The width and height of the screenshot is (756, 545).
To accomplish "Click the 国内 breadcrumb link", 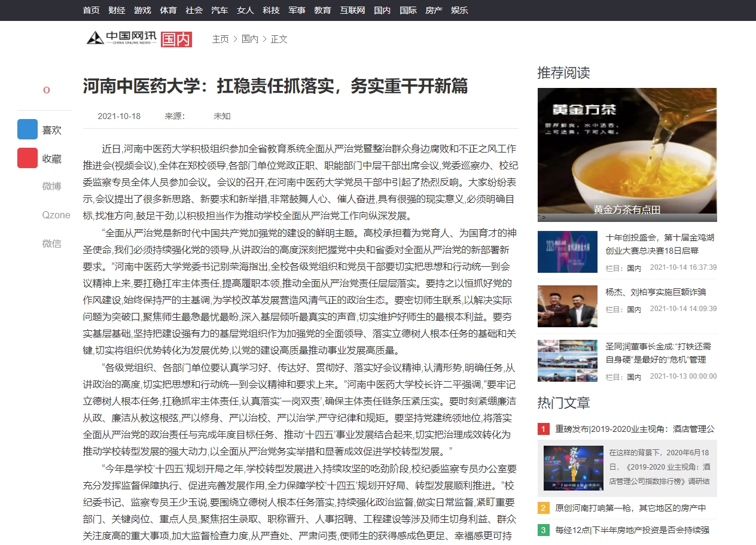I will [250, 39].
